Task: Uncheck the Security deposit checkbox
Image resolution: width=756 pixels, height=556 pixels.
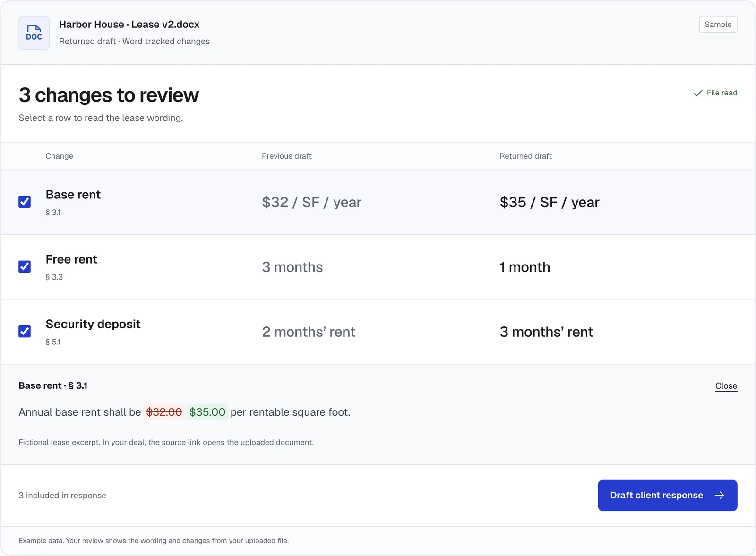Action: [x=25, y=332]
